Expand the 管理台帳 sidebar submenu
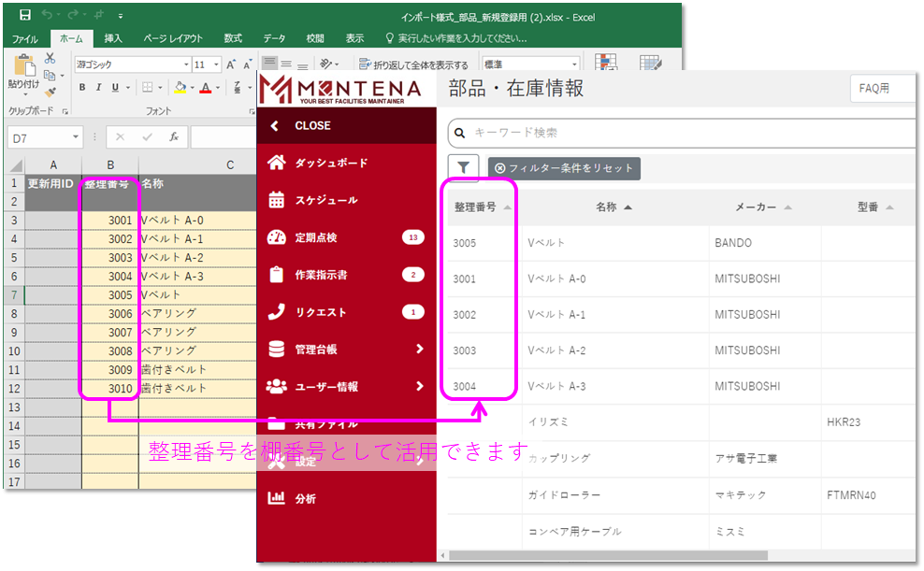Viewport: 924px width, 571px height. 419,350
